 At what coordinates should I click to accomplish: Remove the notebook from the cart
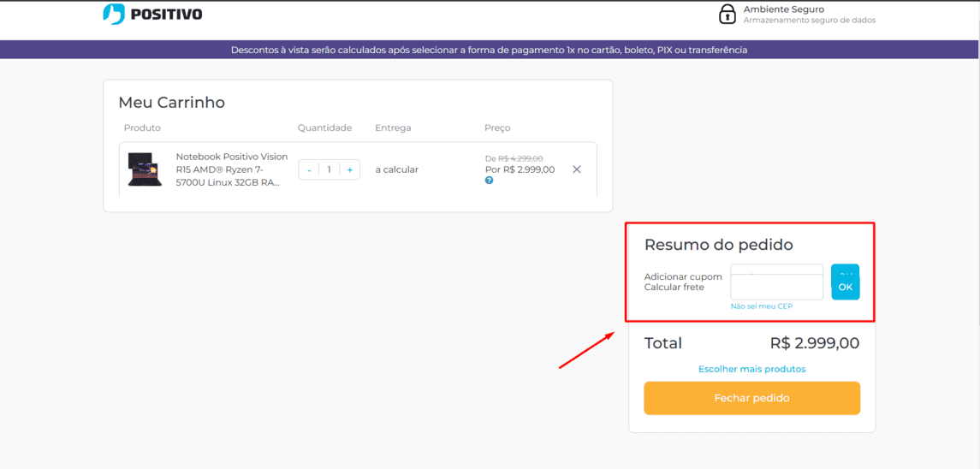pyautogui.click(x=577, y=169)
